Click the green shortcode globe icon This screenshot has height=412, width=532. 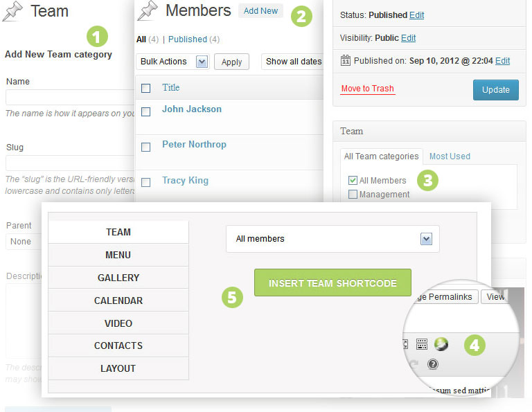click(x=441, y=344)
